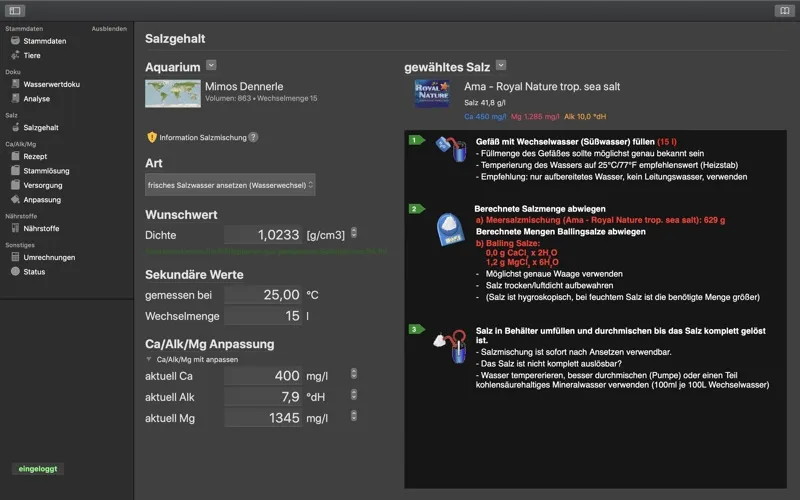Image resolution: width=800 pixels, height=500 pixels.
Task: Click the Tiere sidebar icon
Action: [15, 55]
